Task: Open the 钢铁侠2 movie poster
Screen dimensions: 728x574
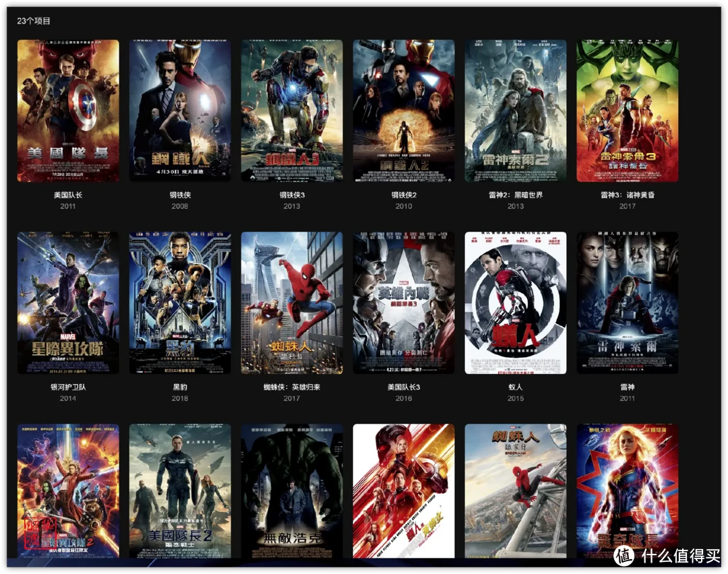Action: pyautogui.click(x=404, y=110)
